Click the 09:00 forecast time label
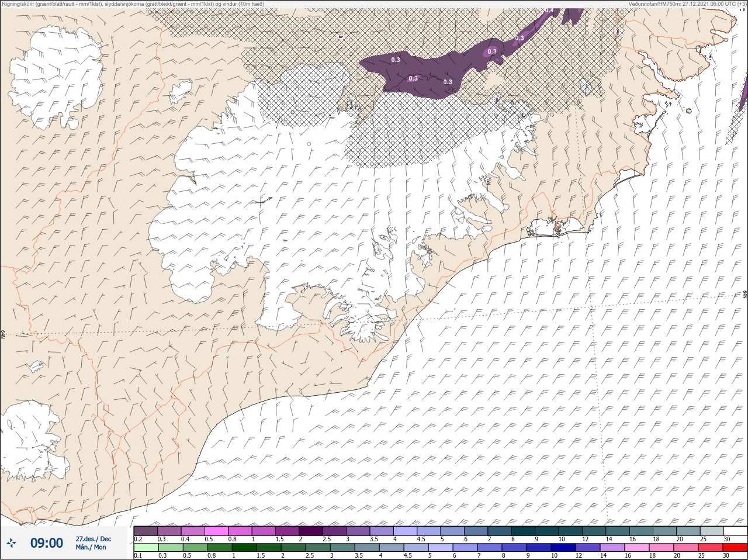 [x=46, y=543]
